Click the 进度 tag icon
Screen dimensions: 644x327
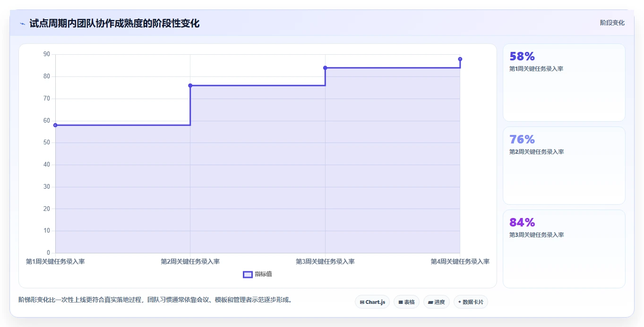pos(430,302)
